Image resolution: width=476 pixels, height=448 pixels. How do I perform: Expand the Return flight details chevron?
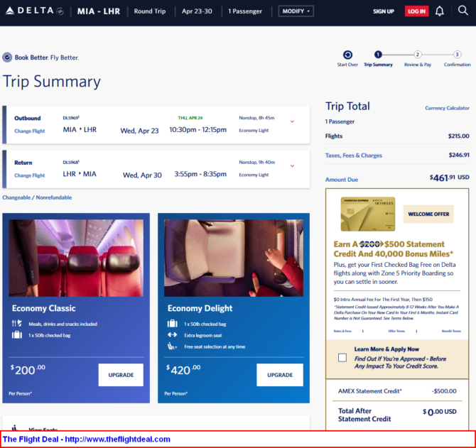pyautogui.click(x=292, y=166)
